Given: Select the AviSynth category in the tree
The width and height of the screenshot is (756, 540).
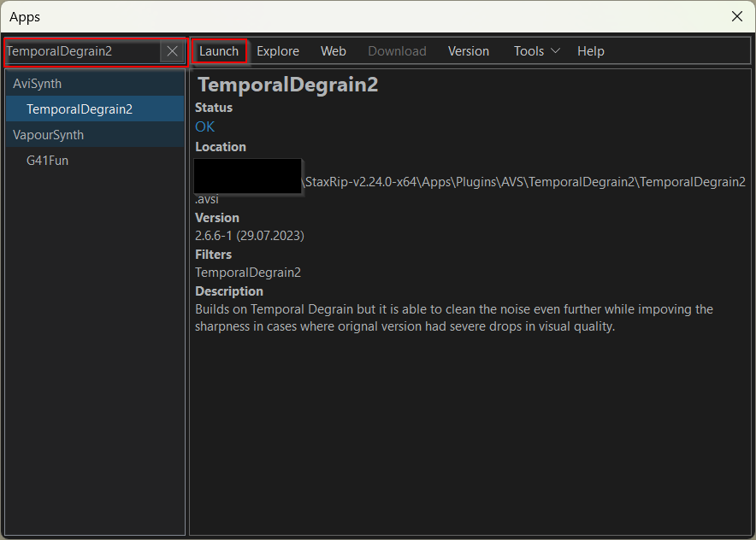Looking at the screenshot, I should (95, 84).
